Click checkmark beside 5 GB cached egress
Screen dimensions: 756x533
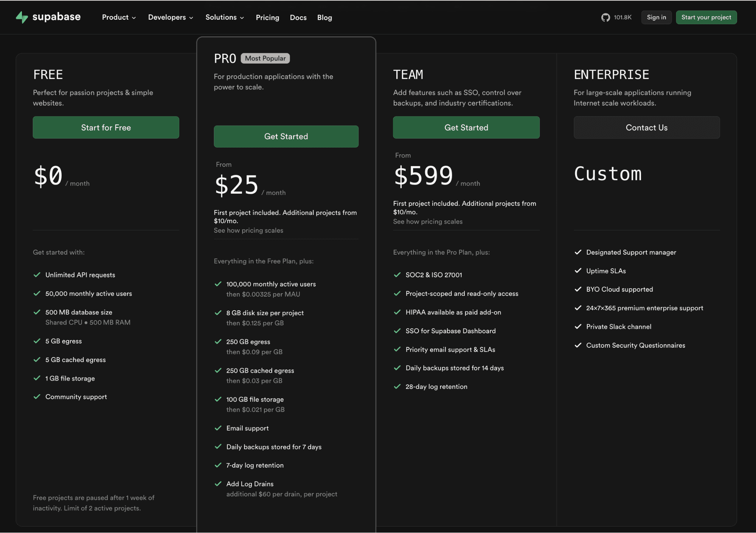pyautogui.click(x=37, y=360)
